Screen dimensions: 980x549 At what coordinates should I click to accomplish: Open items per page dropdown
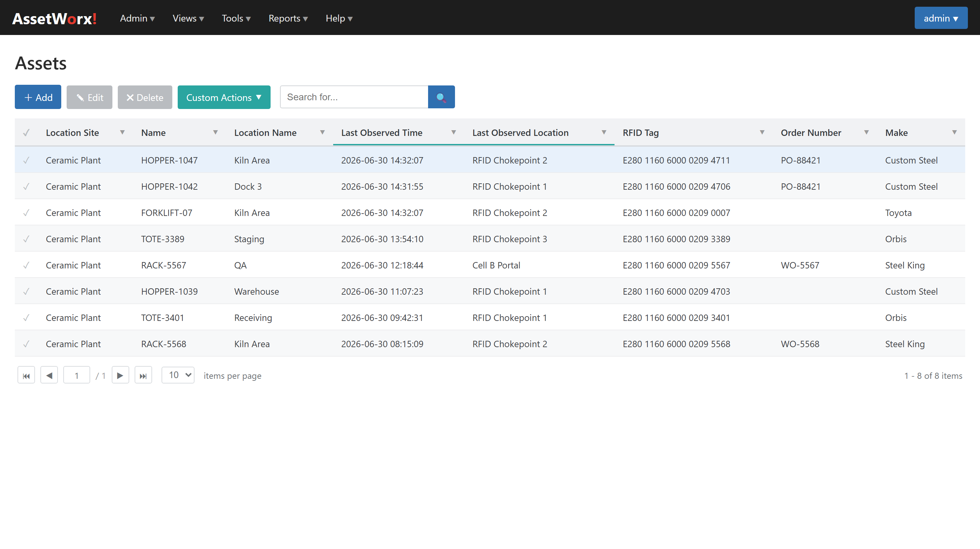pyautogui.click(x=178, y=375)
